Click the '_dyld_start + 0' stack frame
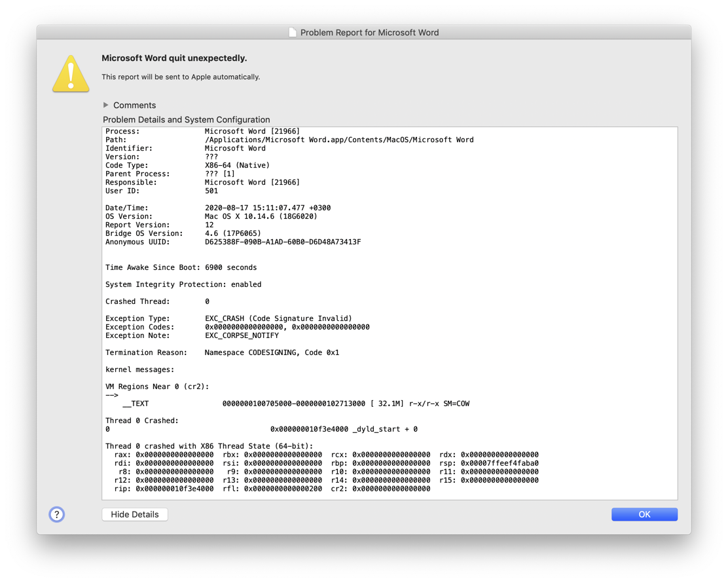728x583 pixels. click(x=385, y=429)
